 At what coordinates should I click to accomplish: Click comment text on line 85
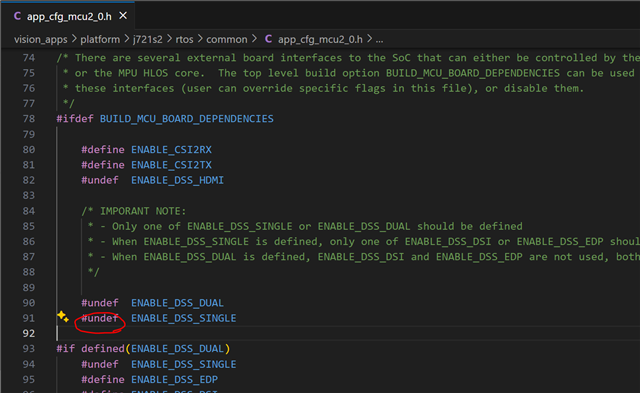[305, 226]
